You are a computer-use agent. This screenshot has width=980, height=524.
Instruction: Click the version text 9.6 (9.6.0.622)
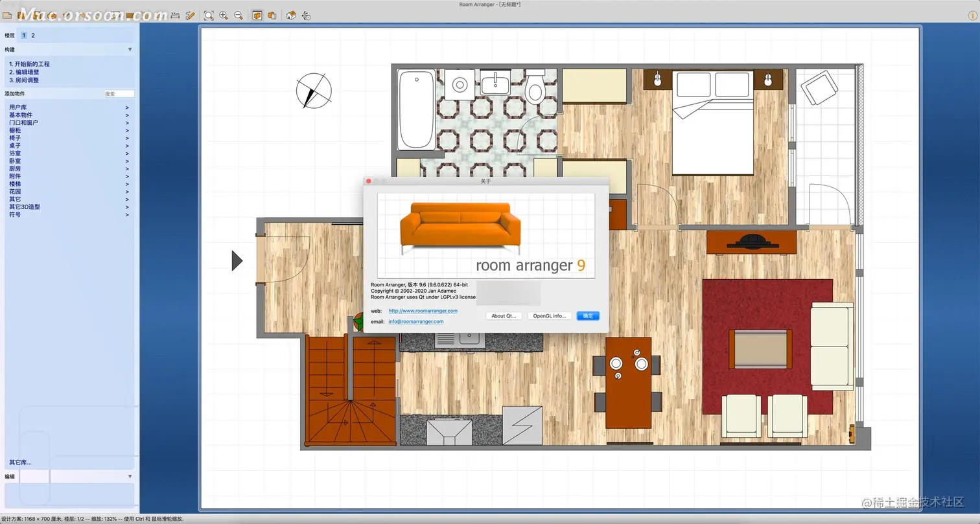click(x=435, y=285)
